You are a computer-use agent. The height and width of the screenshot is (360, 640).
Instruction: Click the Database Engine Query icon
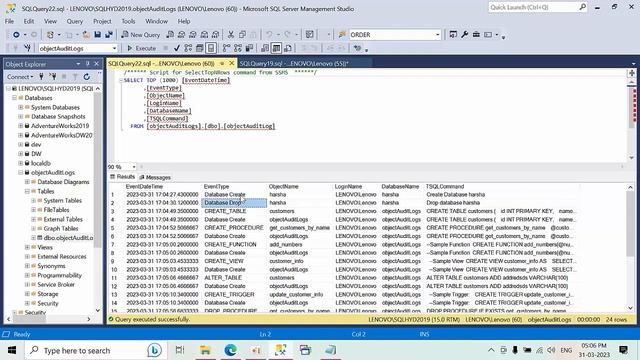coord(170,35)
